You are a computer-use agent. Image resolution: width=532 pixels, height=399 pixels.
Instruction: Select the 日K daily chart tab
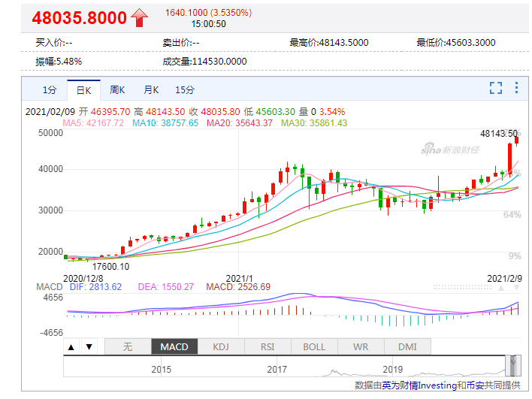83,90
